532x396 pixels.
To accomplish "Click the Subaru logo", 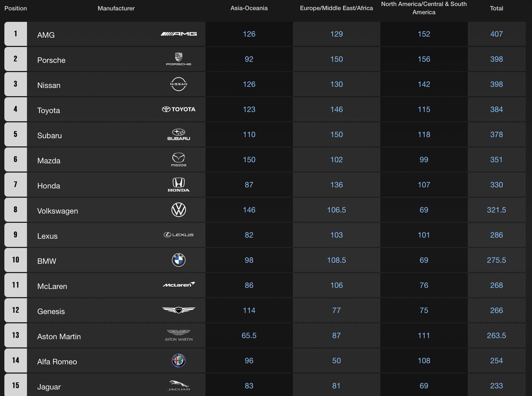I will tap(179, 135).
